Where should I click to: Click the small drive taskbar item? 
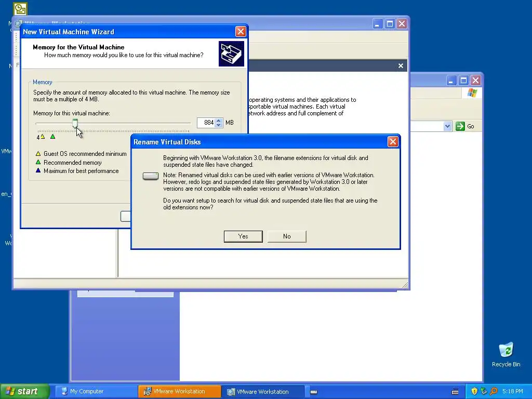314,392
